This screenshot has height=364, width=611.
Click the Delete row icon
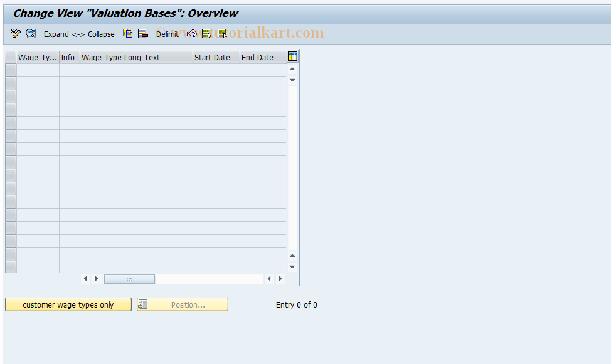click(x=142, y=34)
